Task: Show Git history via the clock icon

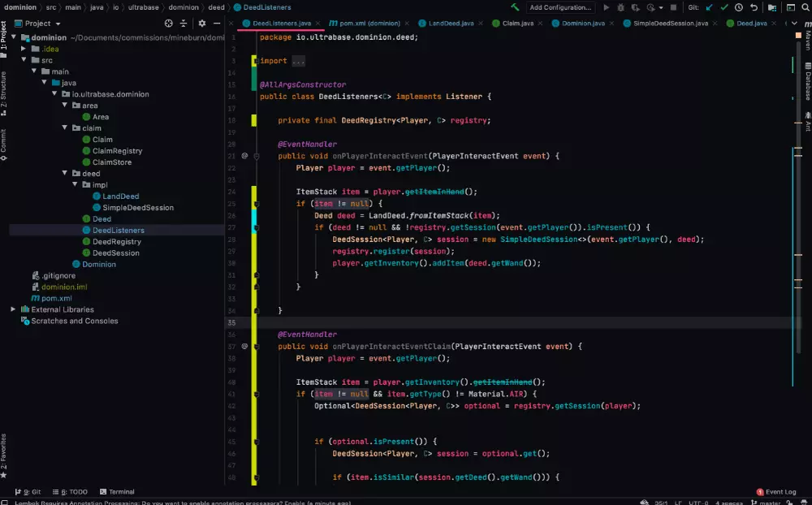Action: pyautogui.click(x=739, y=7)
